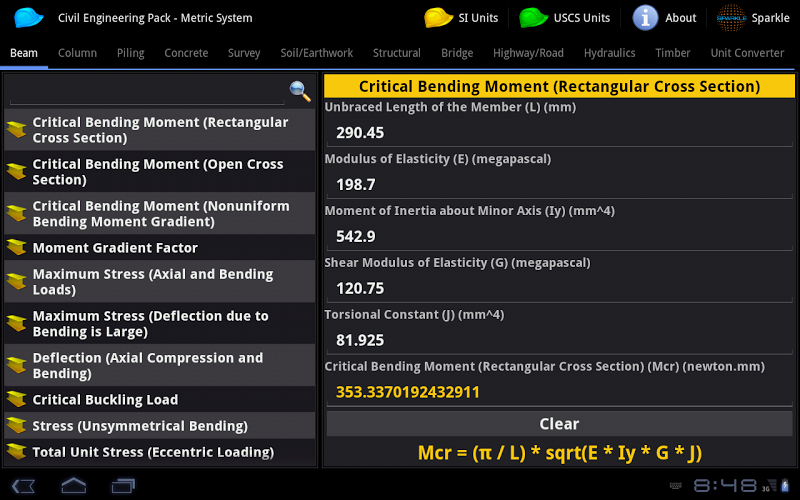This screenshot has height=500, width=800.
Task: Edit the Shear Modulus field 120.75
Action: [x=559, y=288]
